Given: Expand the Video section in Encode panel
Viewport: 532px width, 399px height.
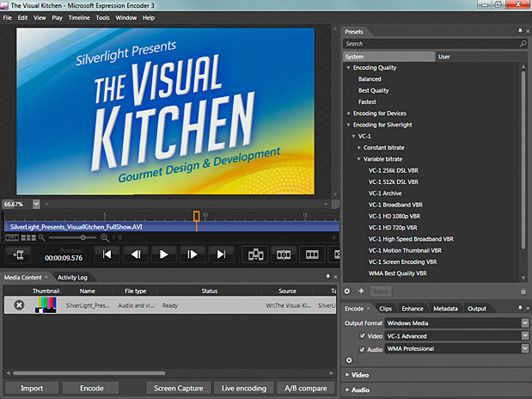Looking at the screenshot, I should pyautogui.click(x=361, y=375).
